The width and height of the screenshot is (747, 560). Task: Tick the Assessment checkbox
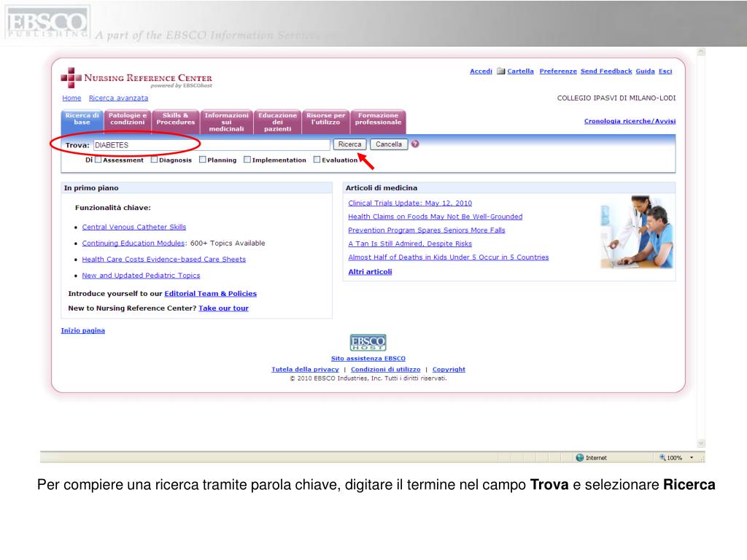[x=98, y=160]
